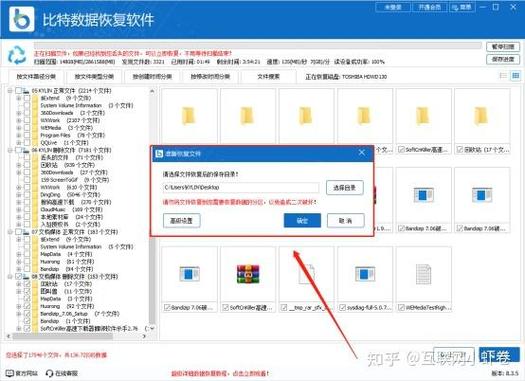The image size is (525, 381).
Task: Expand the DingDing folder node
Action: click(19, 195)
